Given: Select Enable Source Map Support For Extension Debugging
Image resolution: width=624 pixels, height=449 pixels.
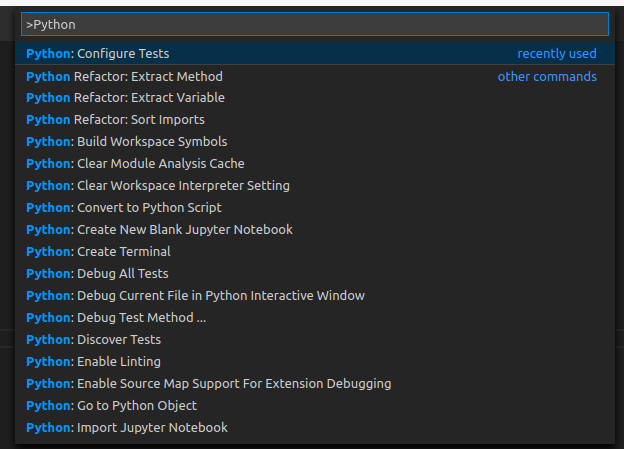Looking at the screenshot, I should point(315,384).
